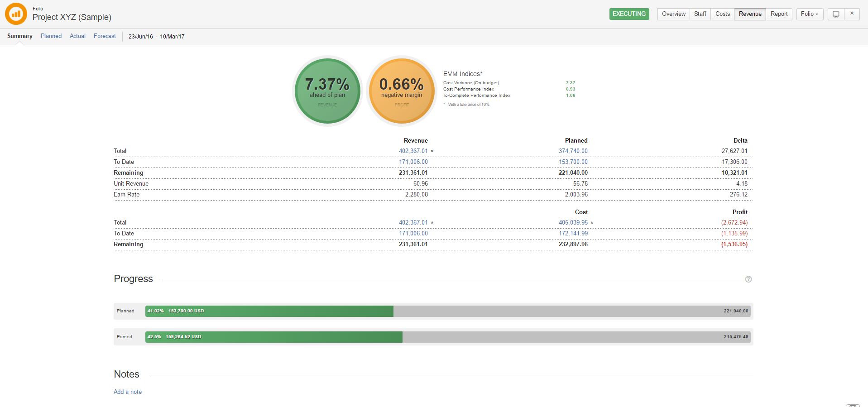The width and height of the screenshot is (868, 407).
Task: Open total revenue value 402,367.01 in Revenue column
Action: click(413, 151)
